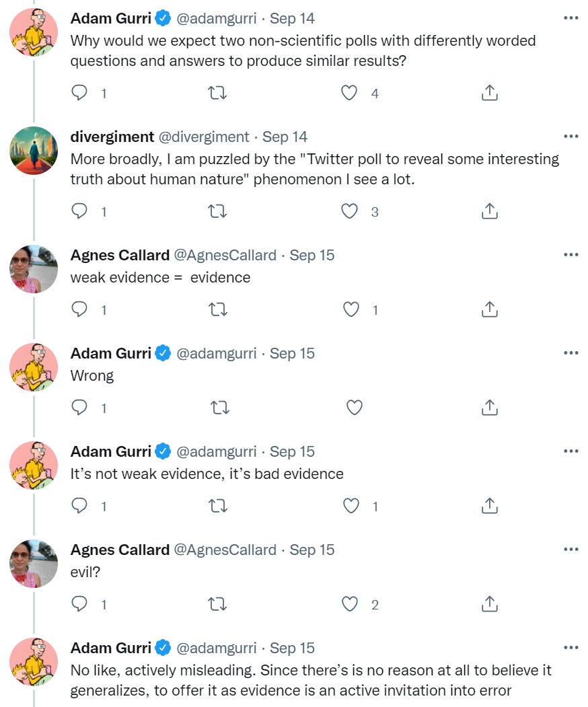Image resolution: width=588 pixels, height=707 pixels.
Task: Open more options on divergiment's tweet
Action: point(571,137)
